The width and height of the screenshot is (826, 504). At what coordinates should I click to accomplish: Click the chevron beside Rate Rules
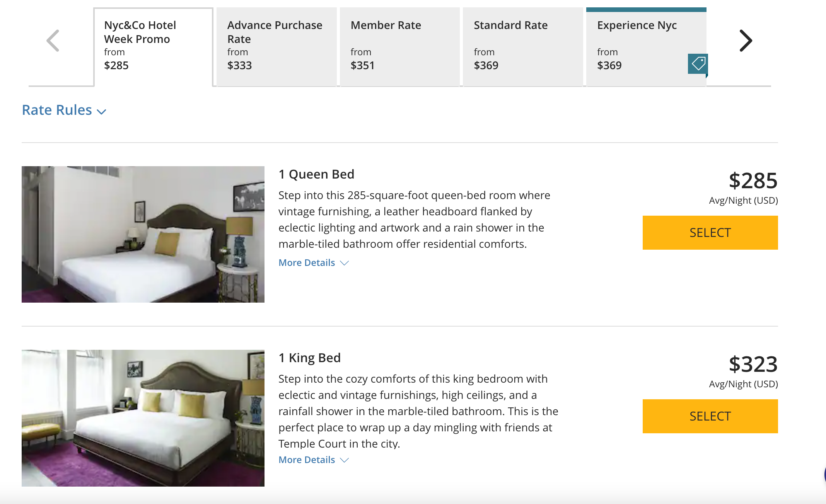coord(101,112)
